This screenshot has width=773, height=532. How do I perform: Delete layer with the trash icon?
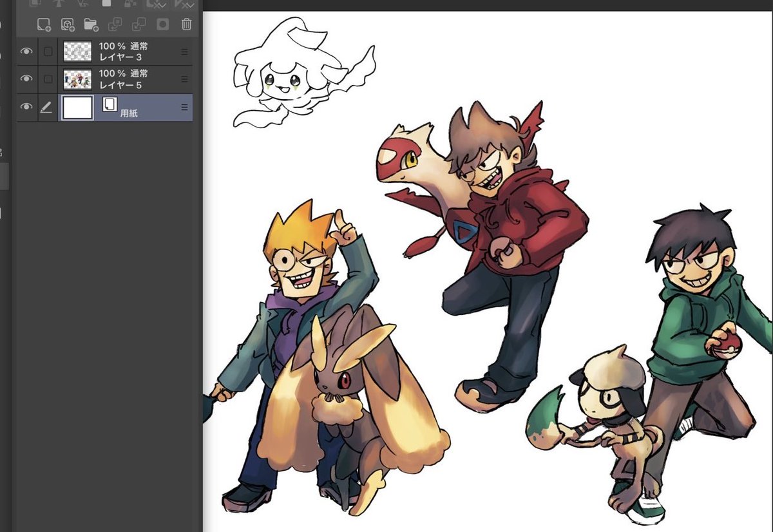[x=186, y=25]
